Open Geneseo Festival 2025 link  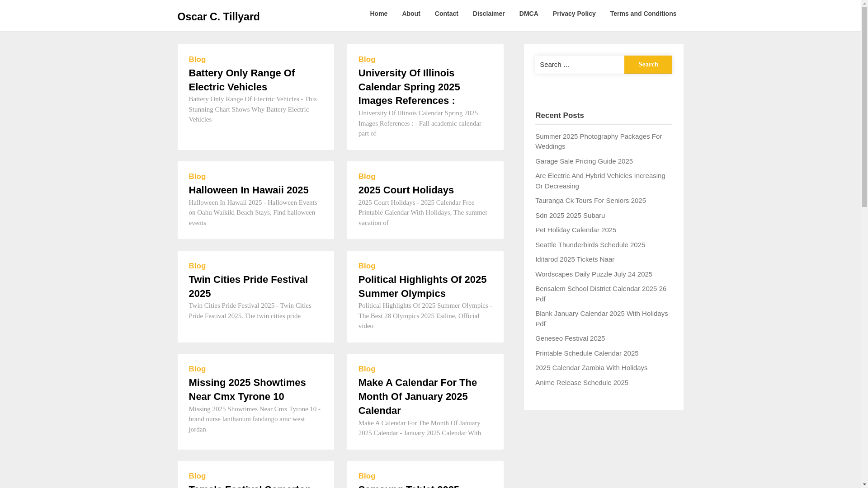click(570, 338)
